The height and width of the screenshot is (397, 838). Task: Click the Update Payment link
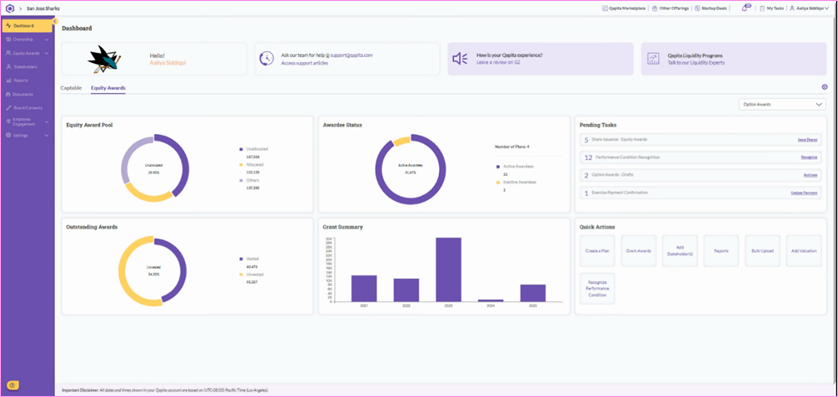[804, 192]
